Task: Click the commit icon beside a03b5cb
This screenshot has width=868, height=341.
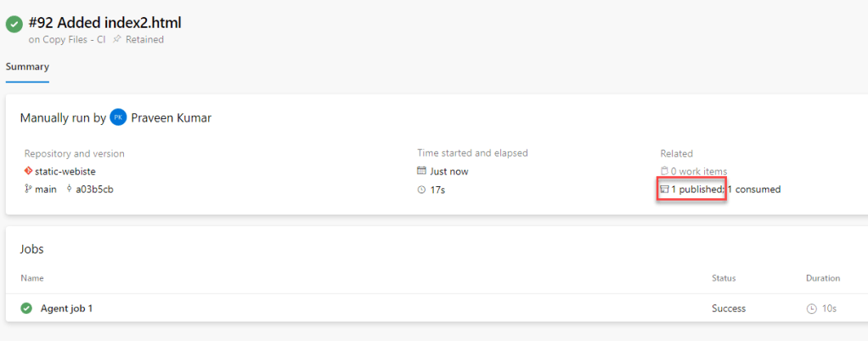Action: 68,189
